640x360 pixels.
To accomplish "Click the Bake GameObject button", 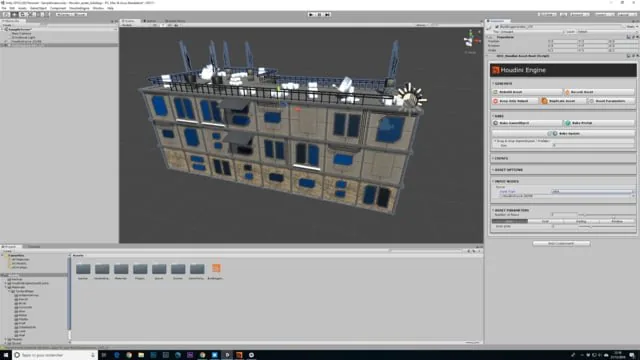I will click(x=527, y=123).
